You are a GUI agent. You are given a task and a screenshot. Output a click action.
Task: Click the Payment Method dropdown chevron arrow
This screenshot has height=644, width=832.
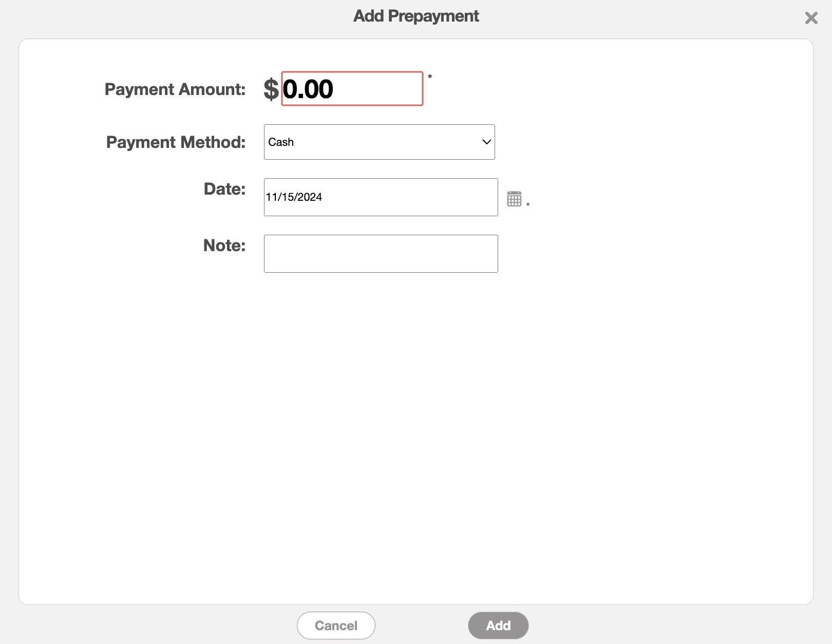tap(486, 142)
